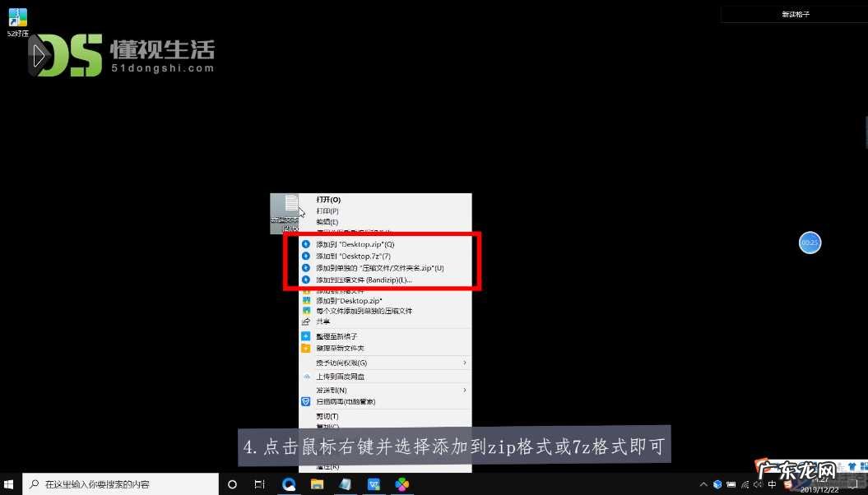This screenshot has height=495, width=868.
Task: Launch File Explorer from taskbar
Action: [317, 484]
